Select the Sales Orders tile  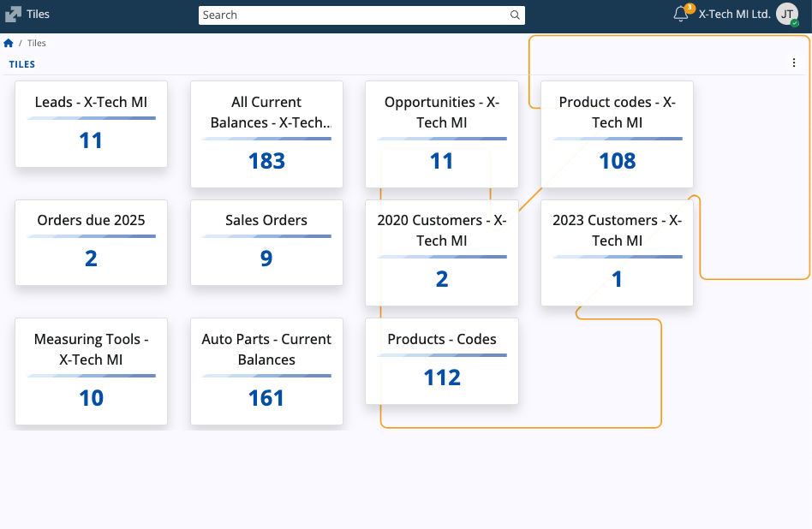tap(266, 242)
